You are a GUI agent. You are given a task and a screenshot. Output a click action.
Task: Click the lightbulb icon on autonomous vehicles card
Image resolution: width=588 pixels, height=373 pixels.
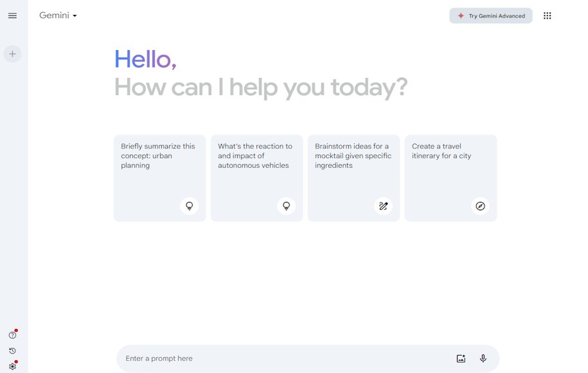pyautogui.click(x=286, y=206)
